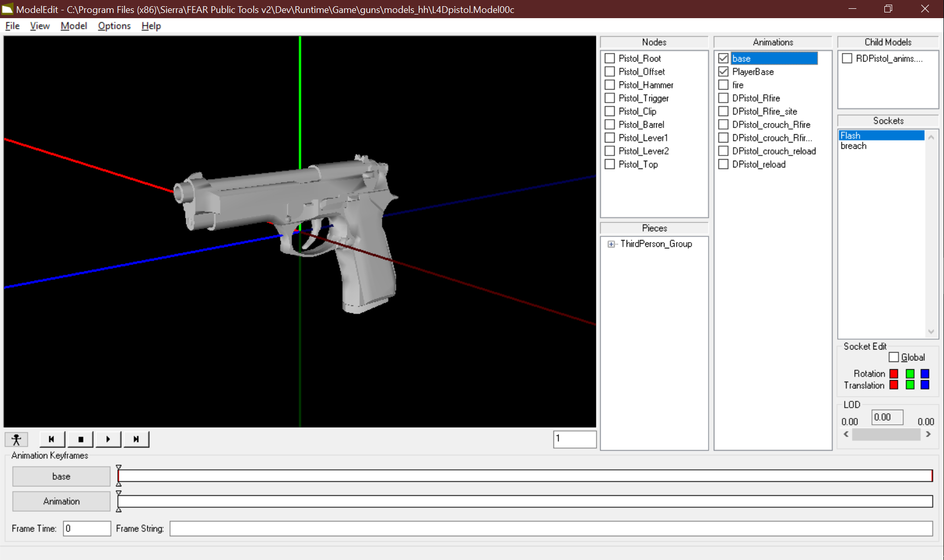Click the second Animation keyframe timeline bar
Image resolution: width=944 pixels, height=560 pixels.
coord(525,501)
